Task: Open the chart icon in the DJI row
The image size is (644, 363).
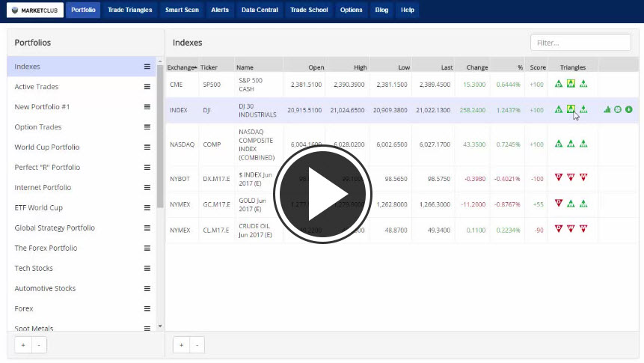Action: pyautogui.click(x=607, y=110)
